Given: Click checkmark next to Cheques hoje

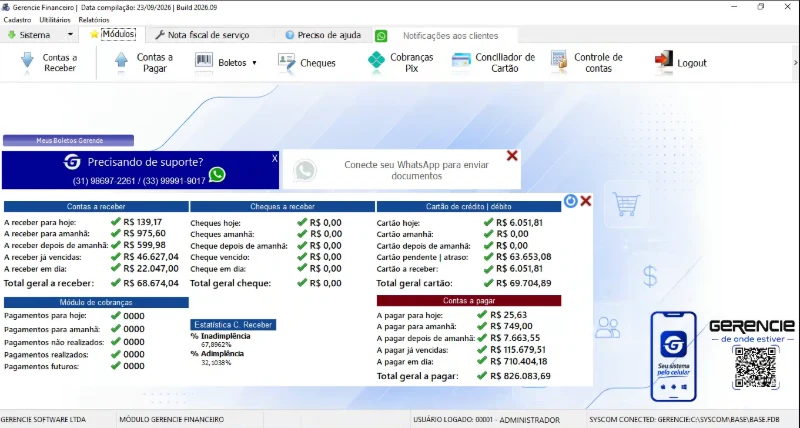Looking at the screenshot, I should coord(302,222).
